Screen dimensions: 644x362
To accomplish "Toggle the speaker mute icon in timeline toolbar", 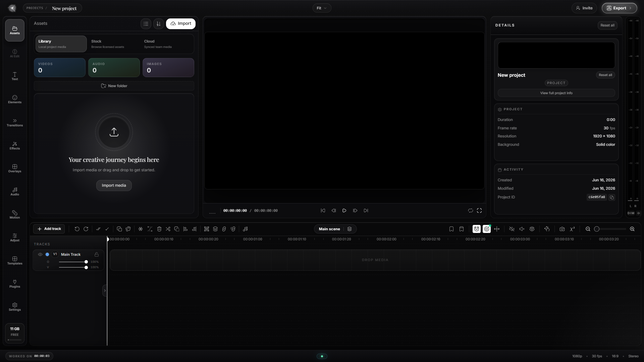I will click(x=522, y=229).
